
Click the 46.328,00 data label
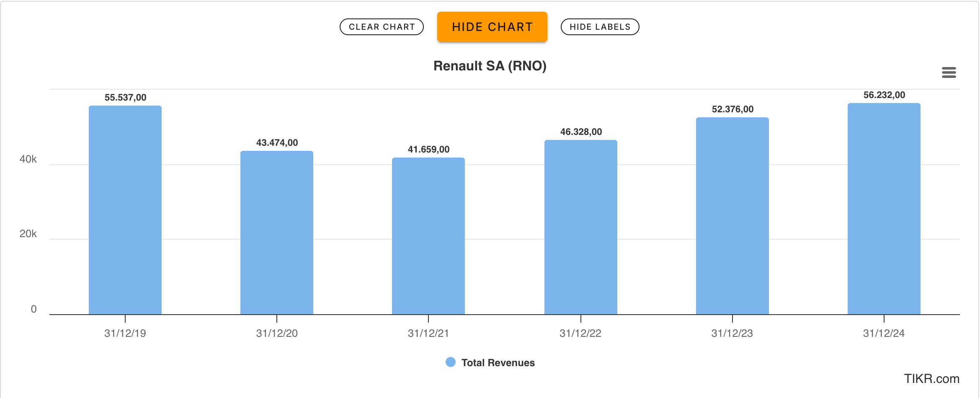(x=581, y=132)
